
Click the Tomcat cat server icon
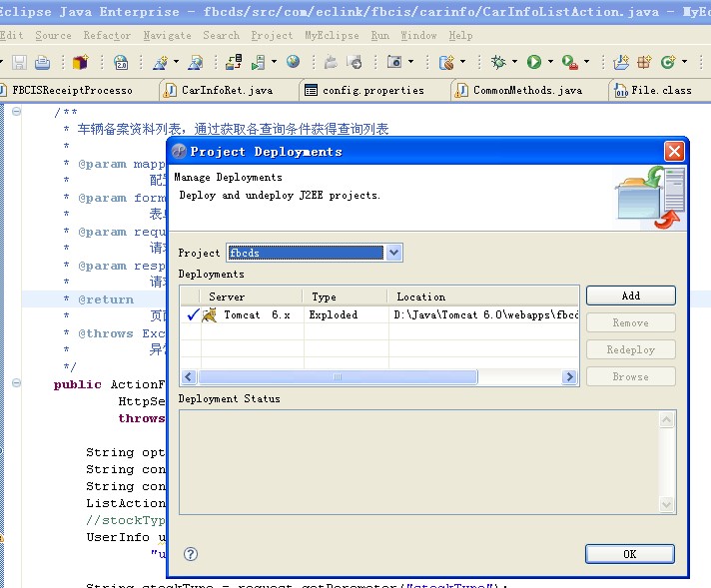(209, 314)
